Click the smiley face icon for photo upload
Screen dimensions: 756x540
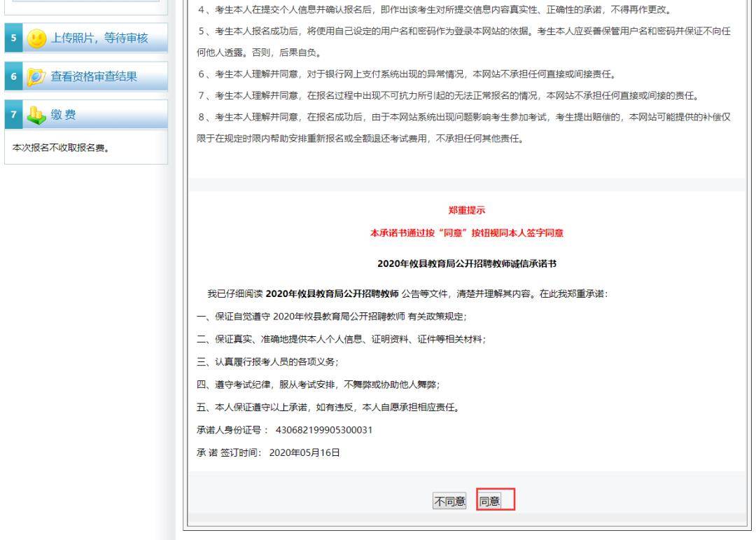pyautogui.click(x=36, y=38)
